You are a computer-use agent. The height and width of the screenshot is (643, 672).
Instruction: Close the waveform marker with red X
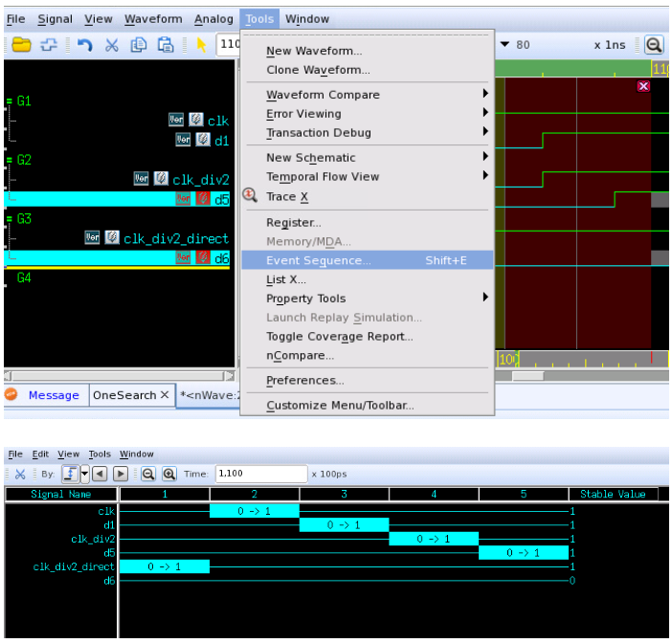coord(643,86)
